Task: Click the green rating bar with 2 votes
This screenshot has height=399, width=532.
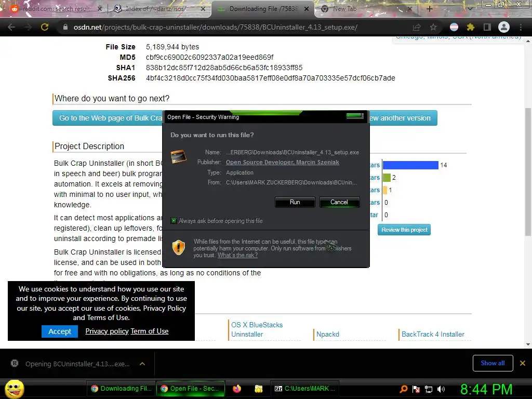Action: coord(387,178)
